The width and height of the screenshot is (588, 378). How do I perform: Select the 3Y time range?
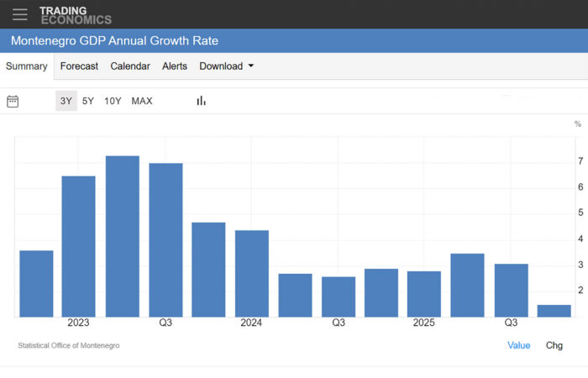(66, 101)
